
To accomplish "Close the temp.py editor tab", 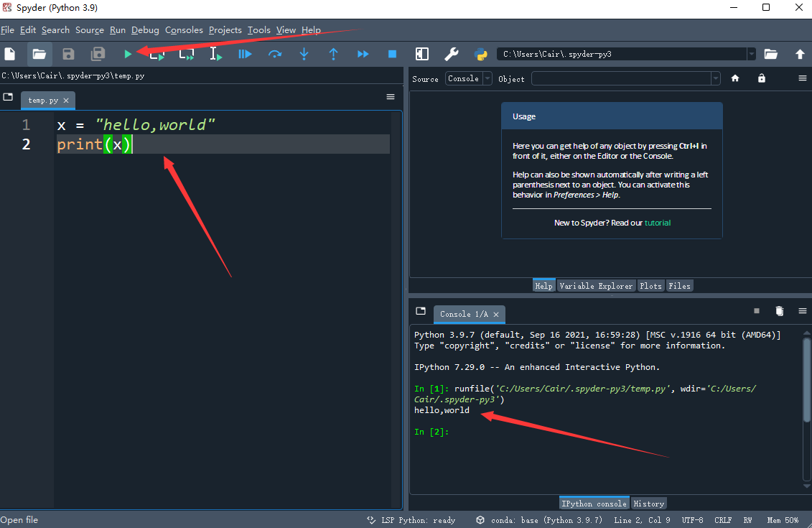I will pos(66,101).
